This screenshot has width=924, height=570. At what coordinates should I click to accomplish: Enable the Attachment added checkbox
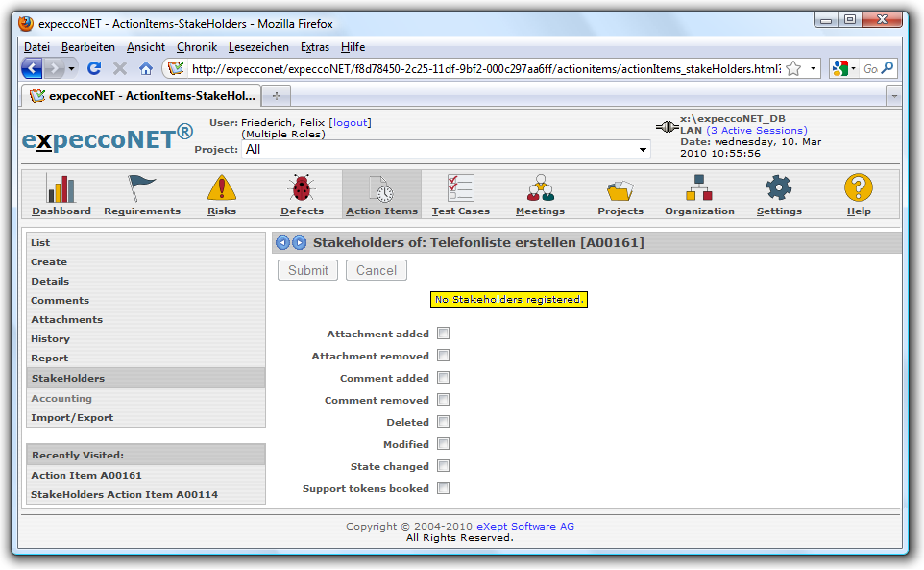444,334
